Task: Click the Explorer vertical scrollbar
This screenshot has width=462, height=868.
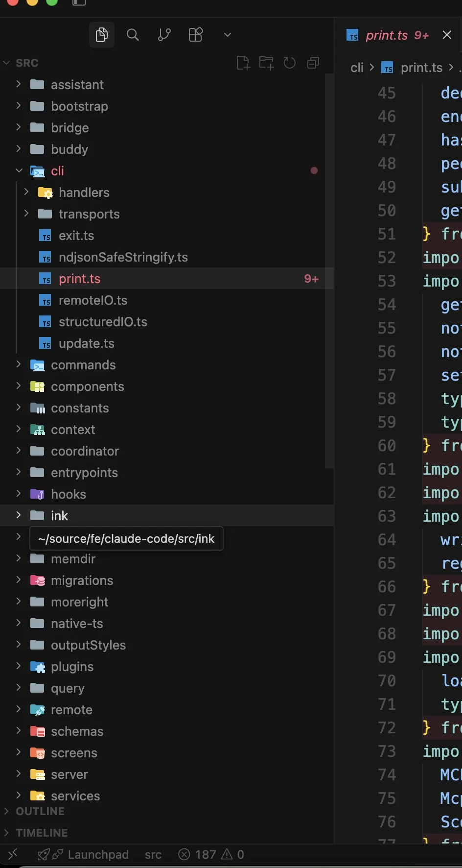Action: [x=329, y=269]
